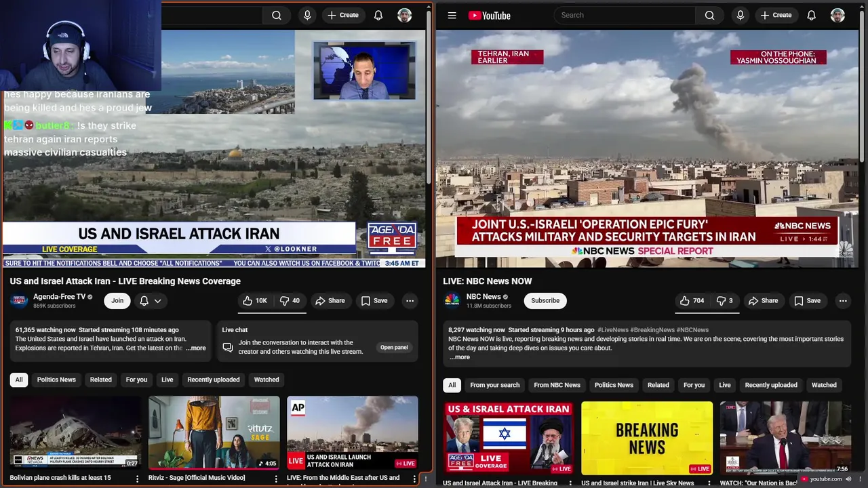The height and width of the screenshot is (488, 868).
Task: Open AP Middle East live stream thumbnail
Action: [353, 432]
